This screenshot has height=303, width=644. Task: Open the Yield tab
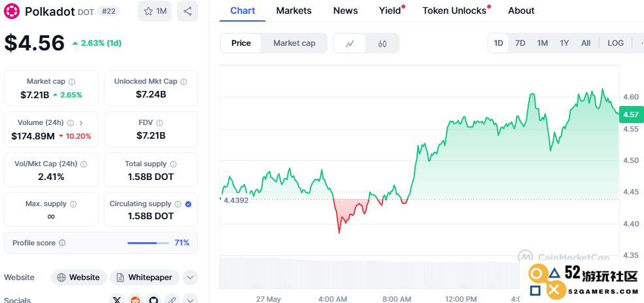click(390, 10)
